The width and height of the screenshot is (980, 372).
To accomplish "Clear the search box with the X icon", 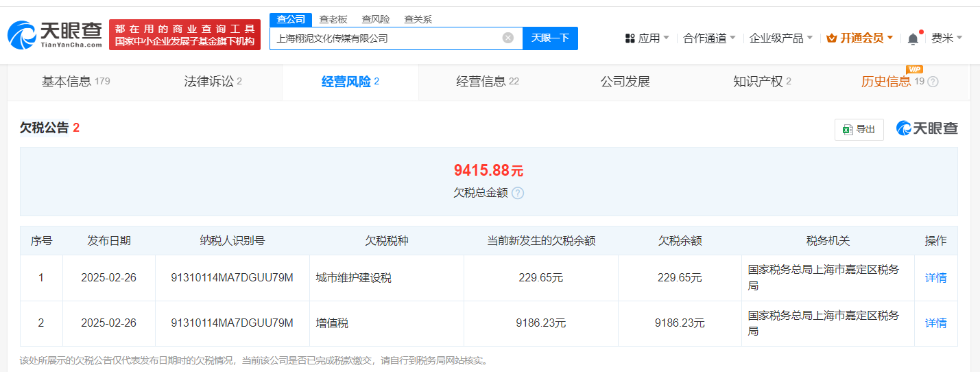I will (508, 38).
